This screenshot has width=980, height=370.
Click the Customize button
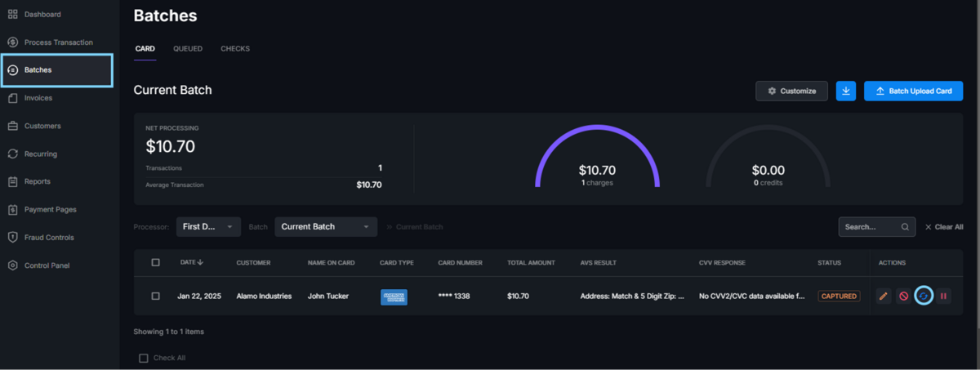click(791, 91)
